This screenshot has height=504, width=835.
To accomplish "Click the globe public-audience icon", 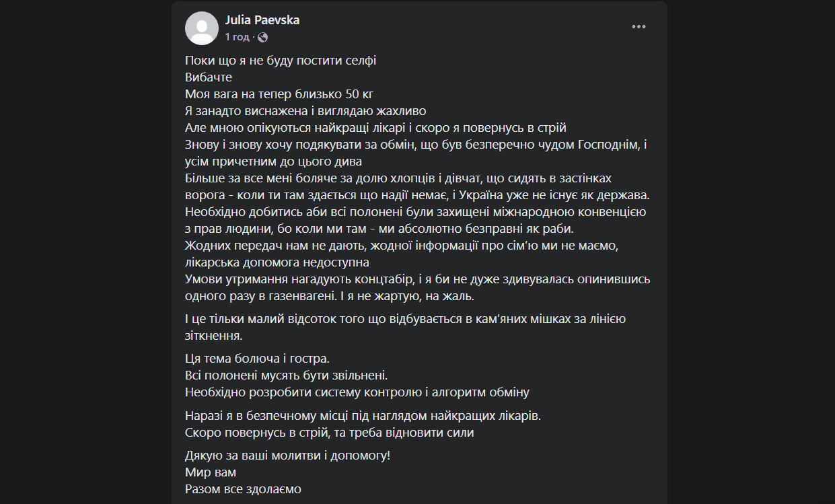I will pos(262,37).
